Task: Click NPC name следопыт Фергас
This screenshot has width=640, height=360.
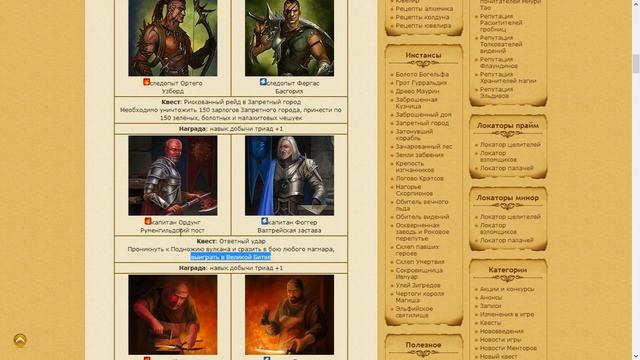Action: (293, 83)
